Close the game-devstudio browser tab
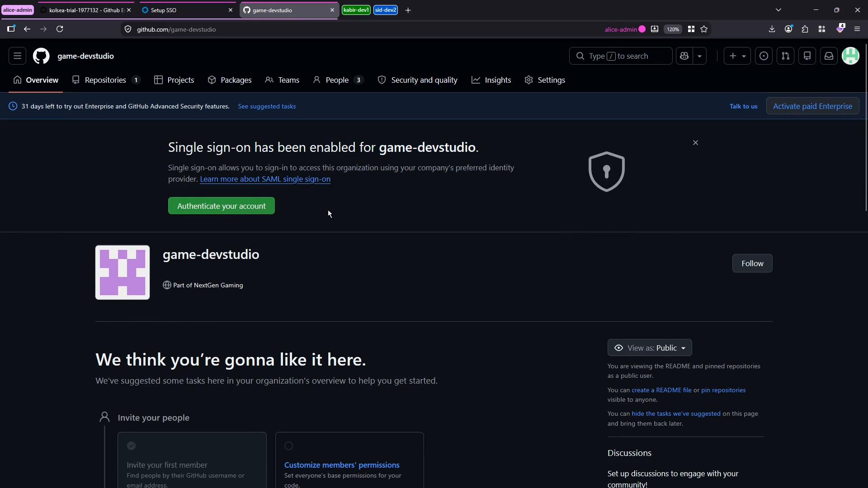Viewport: 868px width, 488px height. coord(332,10)
